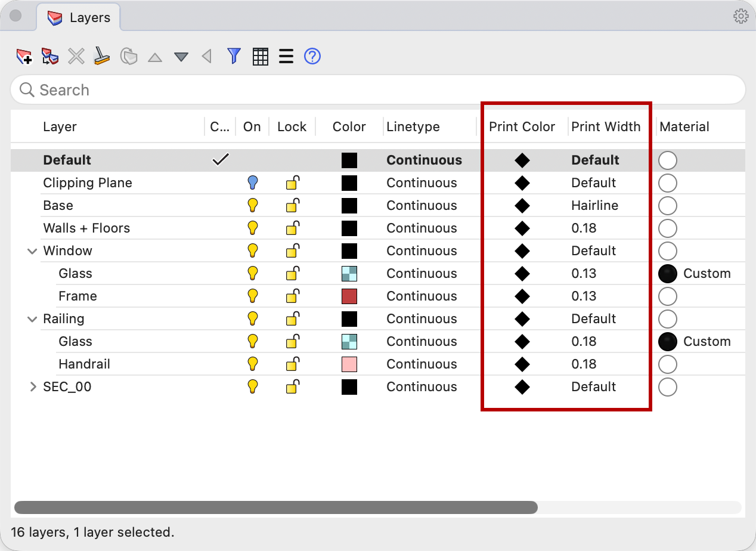This screenshot has height=551, width=756.
Task: Click the Custom material sphere for Railing Glass
Action: 668,342
